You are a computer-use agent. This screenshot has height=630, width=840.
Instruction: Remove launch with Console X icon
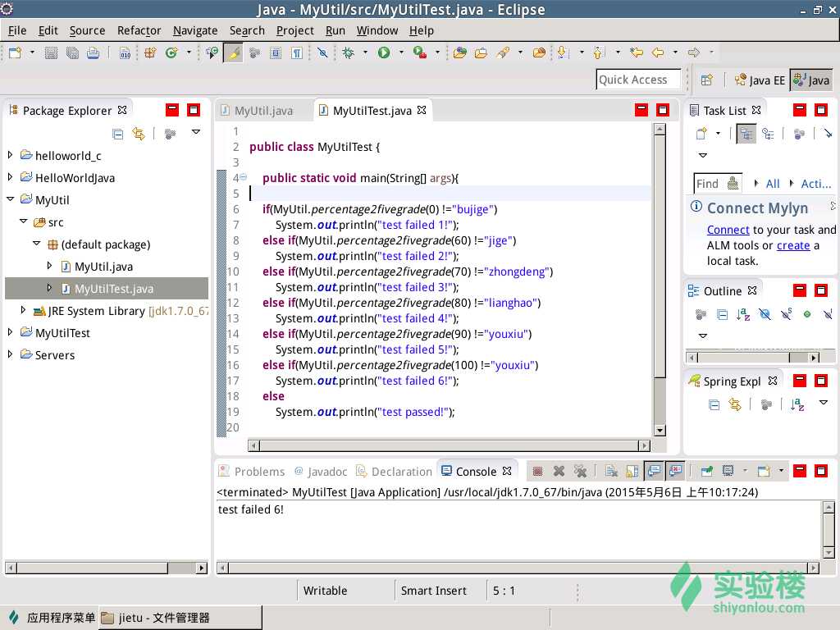(x=559, y=471)
